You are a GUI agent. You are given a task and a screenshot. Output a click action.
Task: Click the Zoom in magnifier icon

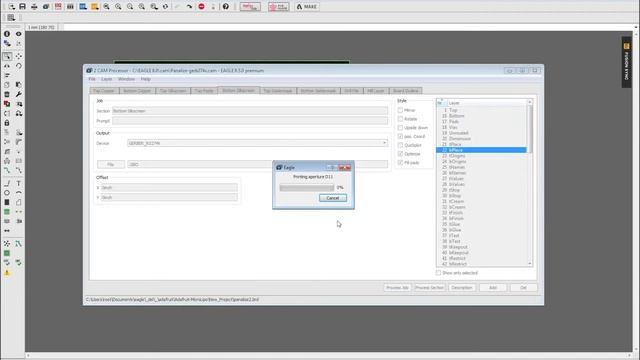pyautogui.click(x=118, y=7)
